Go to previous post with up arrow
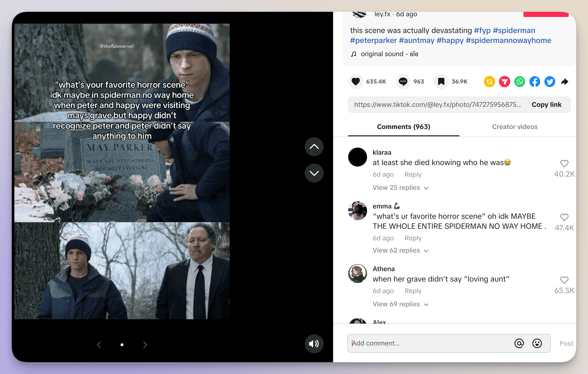Viewport: 588px width, 374px height. 314,147
